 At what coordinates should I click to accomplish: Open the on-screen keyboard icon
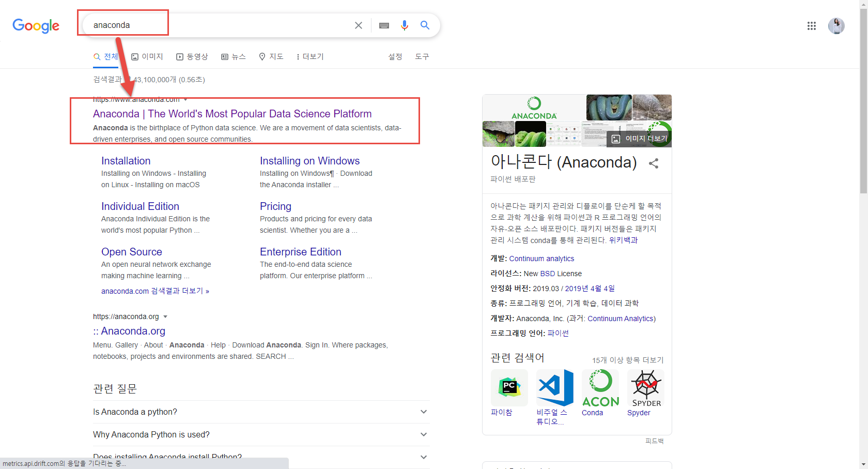coord(384,25)
